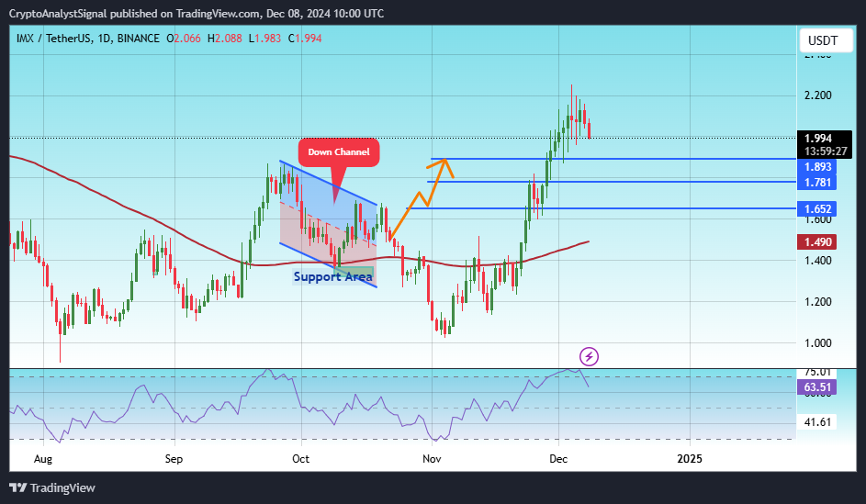Click the RSI value 63.51 label
866x504 pixels.
click(816, 387)
